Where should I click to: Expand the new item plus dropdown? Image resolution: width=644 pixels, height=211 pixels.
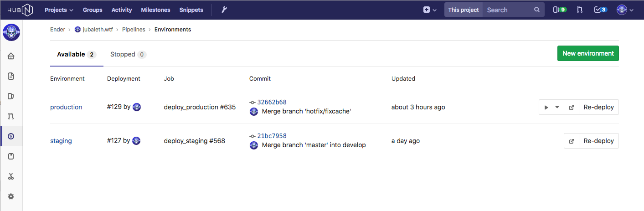[430, 10]
